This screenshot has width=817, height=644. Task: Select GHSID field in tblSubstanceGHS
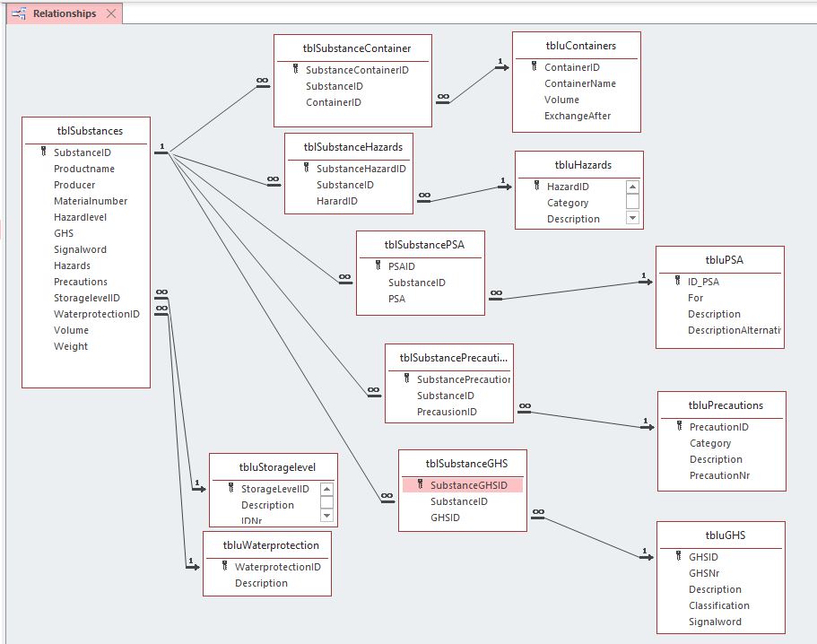click(445, 518)
